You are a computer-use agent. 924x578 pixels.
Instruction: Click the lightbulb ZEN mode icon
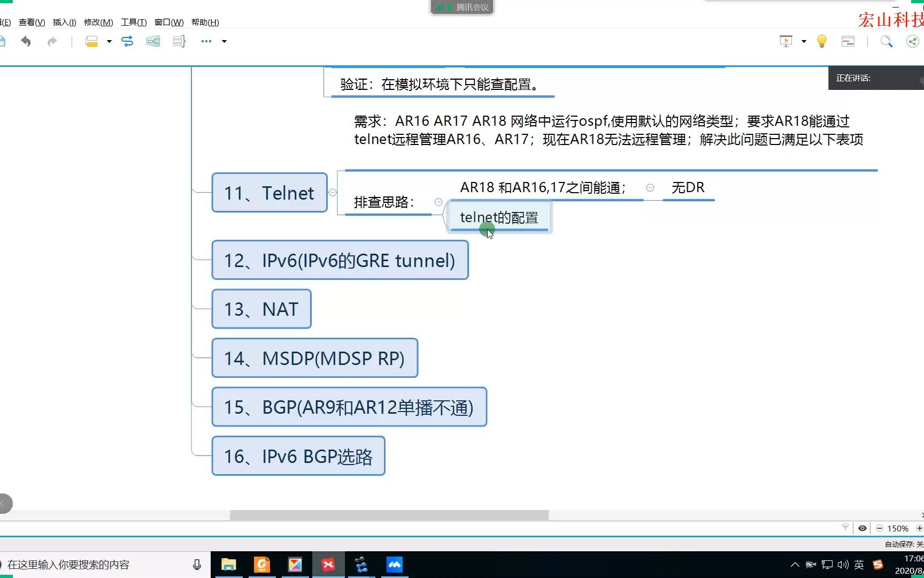pos(822,41)
